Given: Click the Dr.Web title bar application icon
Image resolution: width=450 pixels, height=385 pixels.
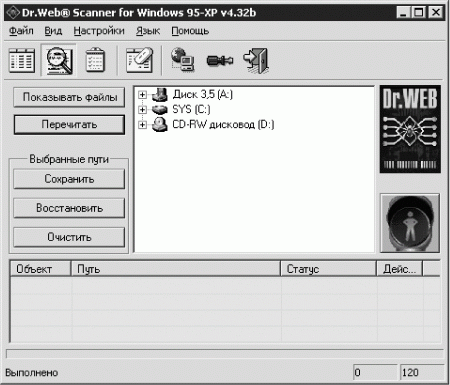Looking at the screenshot, I should [13, 13].
